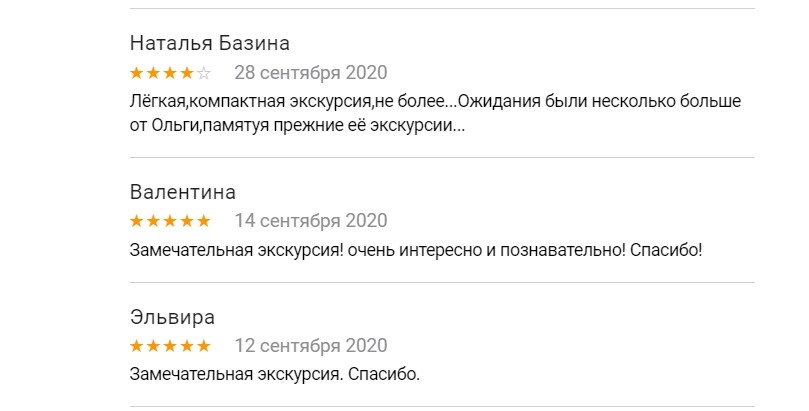Open reviewer name Наталья Базина
The width and height of the screenshot is (809, 411).
click(210, 44)
